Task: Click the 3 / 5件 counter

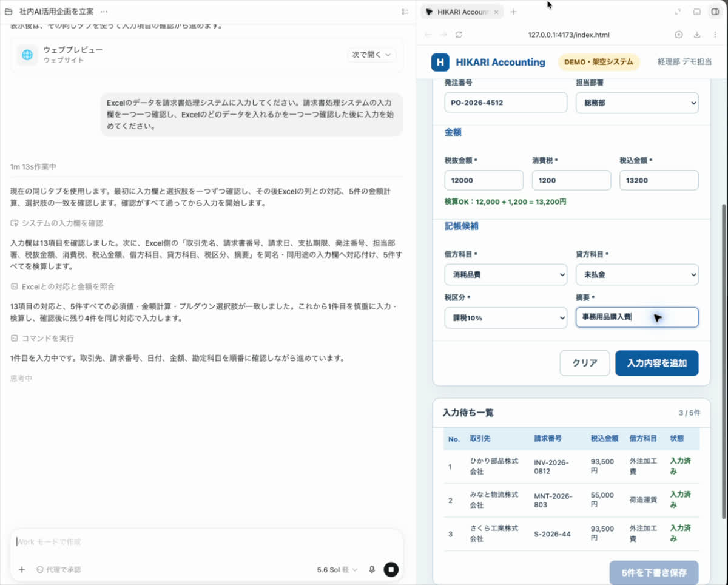Action: [690, 413]
